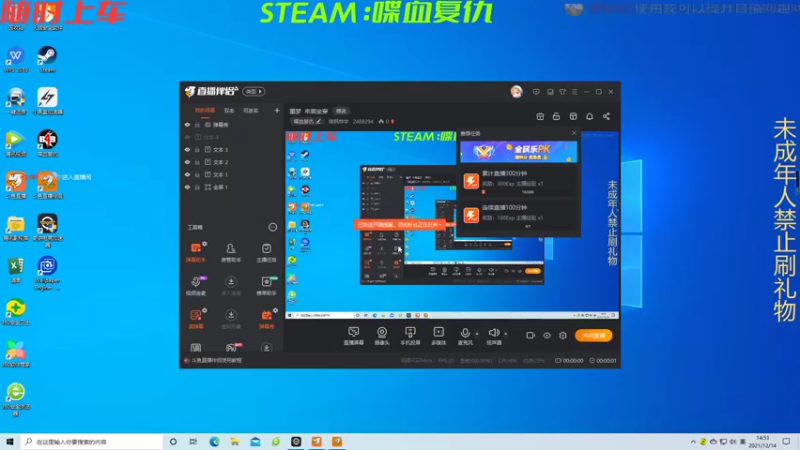This screenshot has height=450, width=800.
Task: Open the 累计直播300分钟 task
Action: (x=519, y=182)
